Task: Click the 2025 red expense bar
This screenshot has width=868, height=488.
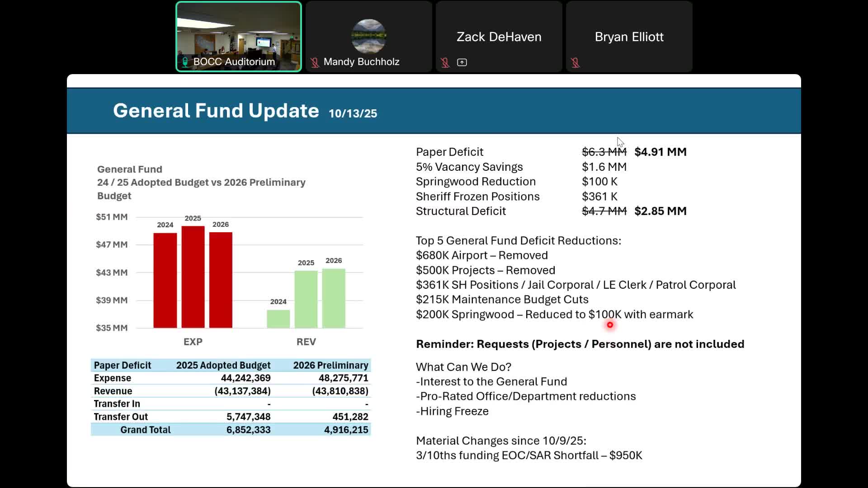Action: click(193, 277)
